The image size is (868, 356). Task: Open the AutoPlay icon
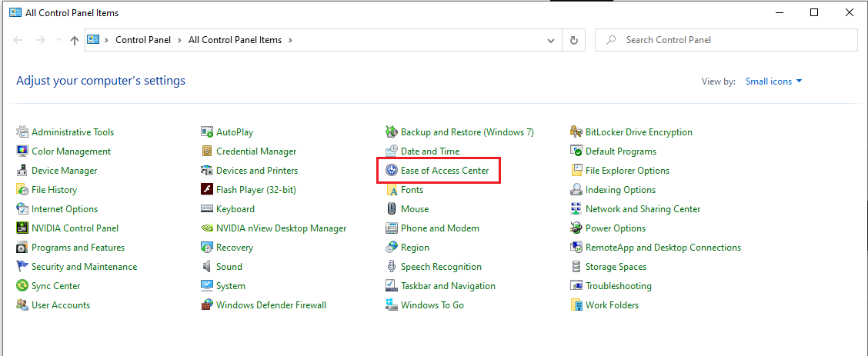coord(207,132)
